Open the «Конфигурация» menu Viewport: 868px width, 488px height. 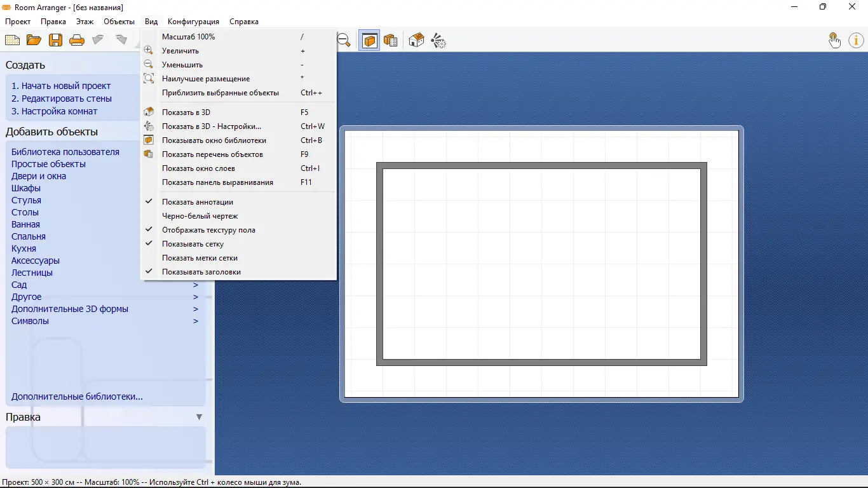193,22
